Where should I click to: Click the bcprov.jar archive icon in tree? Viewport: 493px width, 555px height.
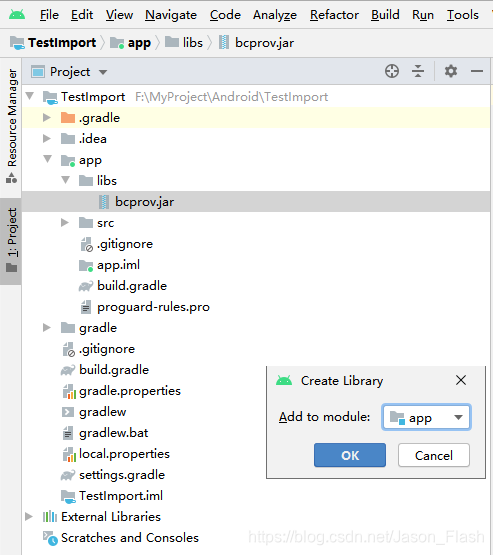[x=103, y=202]
